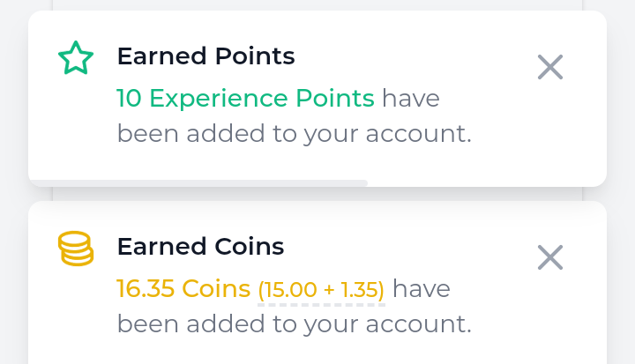The width and height of the screenshot is (635, 364).
Task: Click the unfilled part of the timer bar
Action: tap(485, 182)
